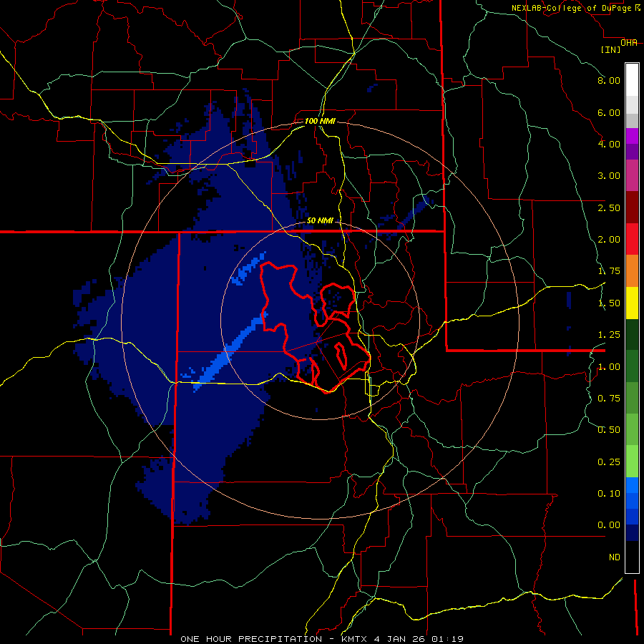Pick the dark red swatch beside 2.50
Screen dimensions: 644x644
(632, 208)
